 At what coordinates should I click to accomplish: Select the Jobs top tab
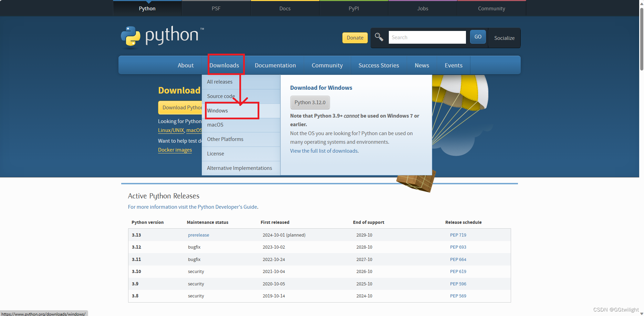[x=423, y=8]
